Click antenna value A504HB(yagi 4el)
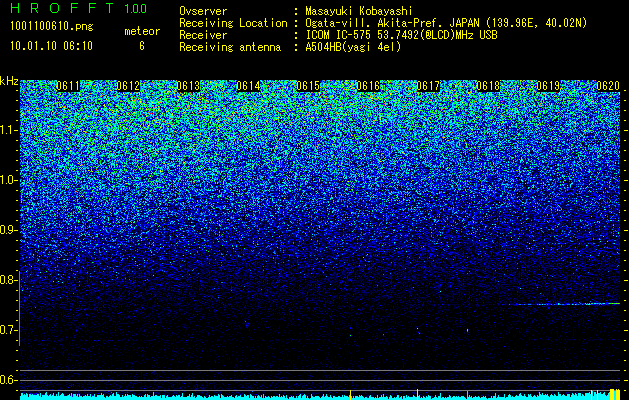The width and height of the screenshot is (629, 400). (x=353, y=47)
